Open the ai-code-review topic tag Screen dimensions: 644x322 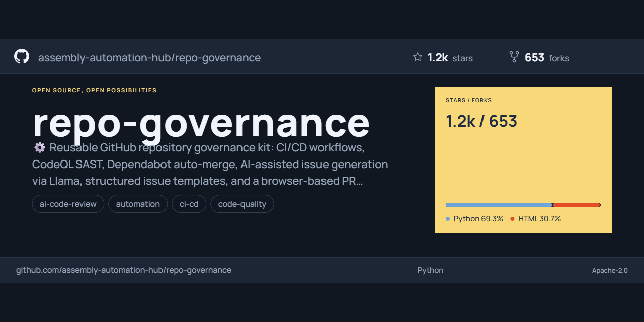[x=68, y=204]
